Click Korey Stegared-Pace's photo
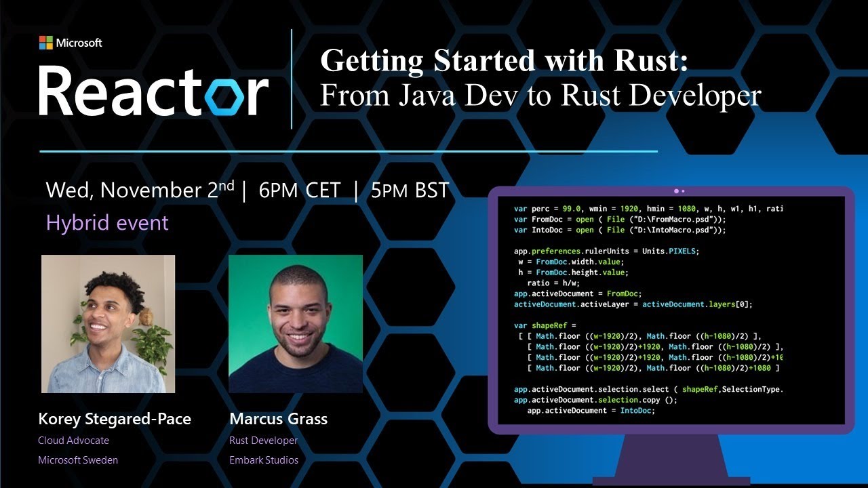868x488 pixels. tap(108, 324)
